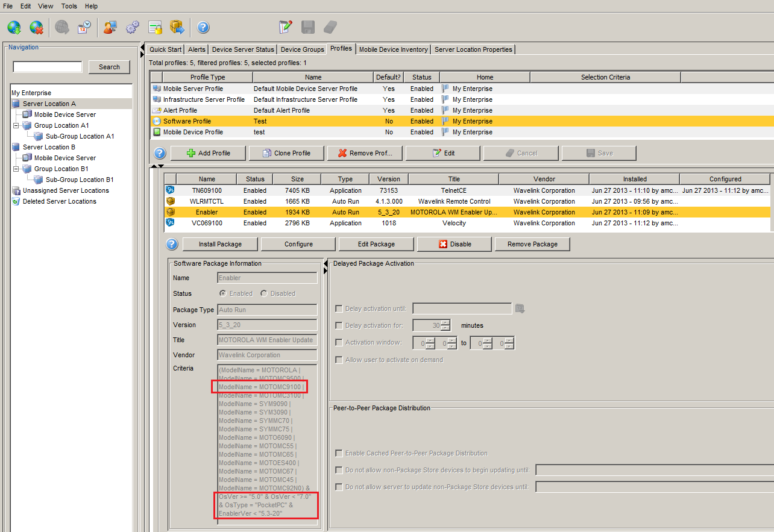Open the date picker beside 'Delay activation until'
This screenshot has height=532, width=774.
(520, 308)
